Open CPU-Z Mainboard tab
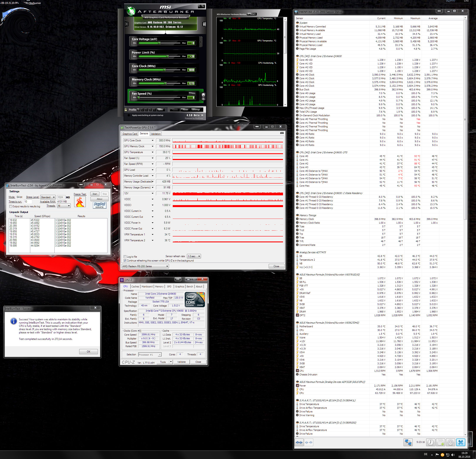 [147, 286]
